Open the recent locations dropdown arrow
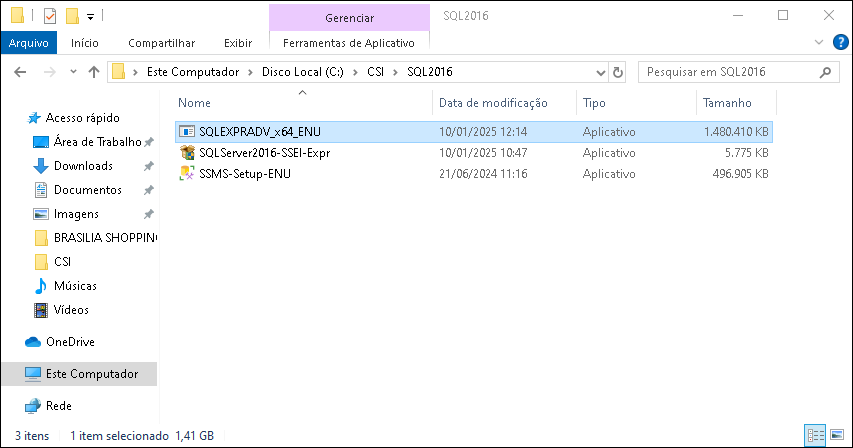 click(x=73, y=72)
